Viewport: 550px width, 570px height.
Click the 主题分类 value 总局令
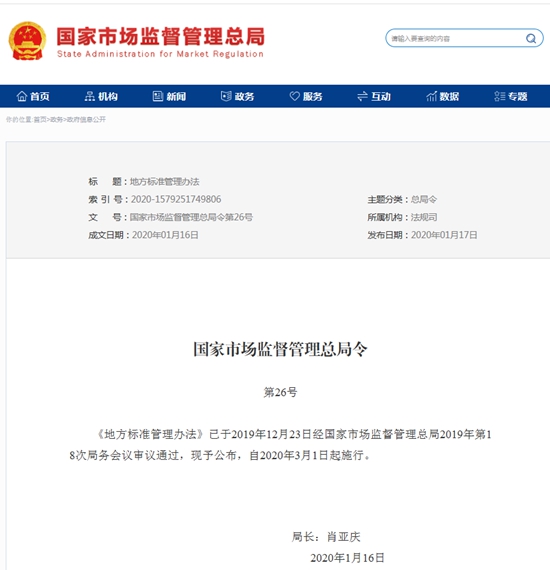424,199
